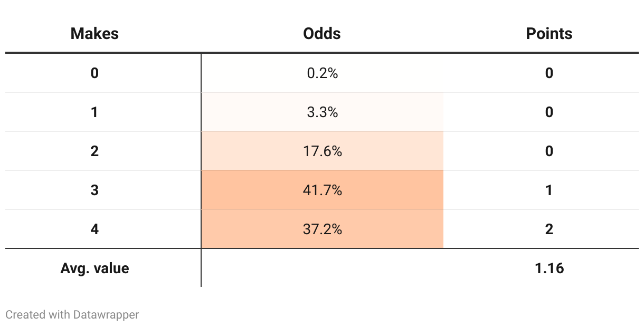The image size is (644, 327).
Task: Click the Makes value 3 cell
Action: click(x=94, y=190)
